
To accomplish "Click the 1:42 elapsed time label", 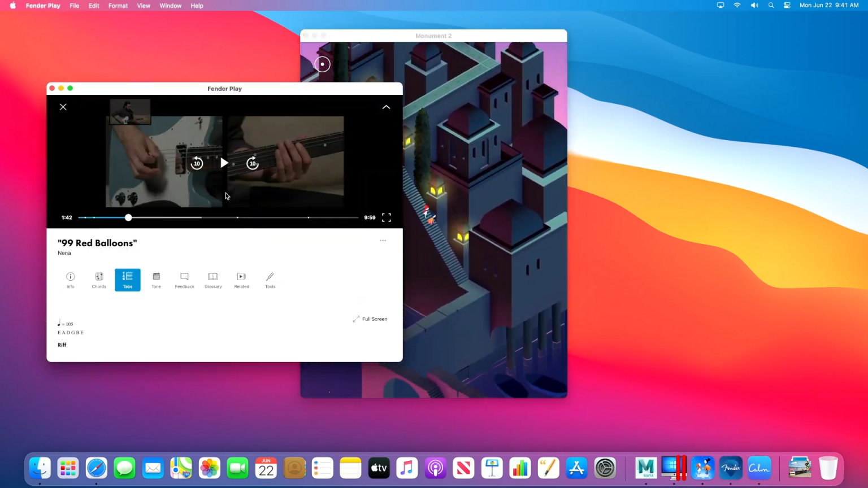I will click(67, 217).
